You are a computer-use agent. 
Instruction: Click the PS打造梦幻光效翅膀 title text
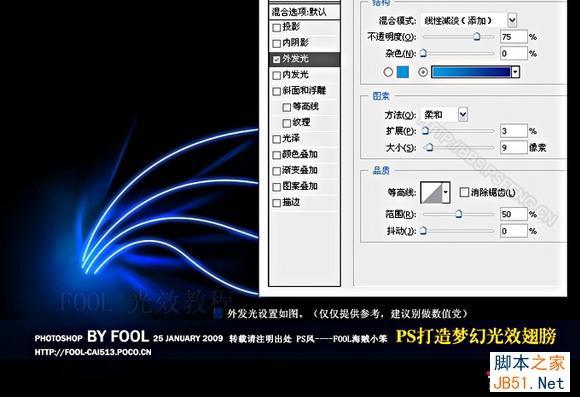[476, 336]
